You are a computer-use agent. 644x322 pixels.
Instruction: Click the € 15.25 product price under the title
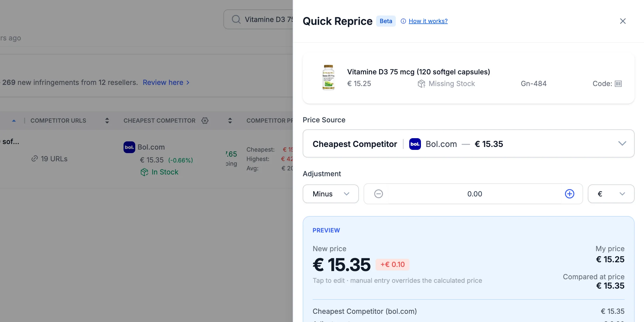pyautogui.click(x=359, y=84)
